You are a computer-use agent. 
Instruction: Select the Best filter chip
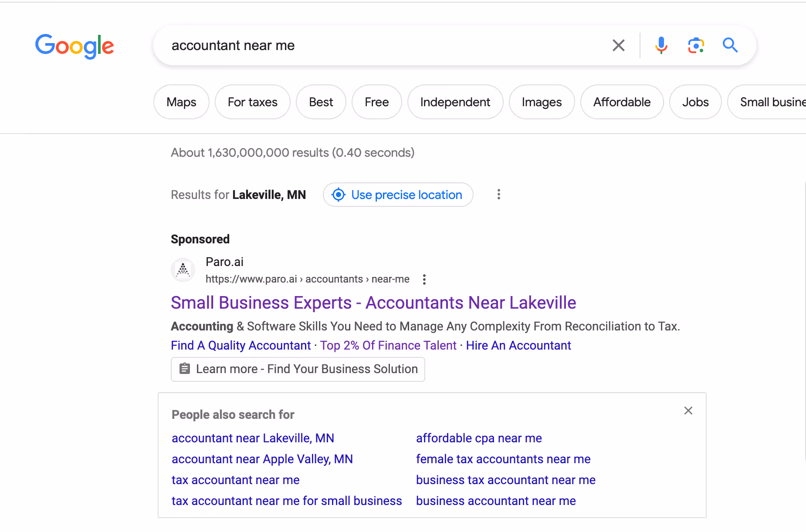pyautogui.click(x=321, y=102)
